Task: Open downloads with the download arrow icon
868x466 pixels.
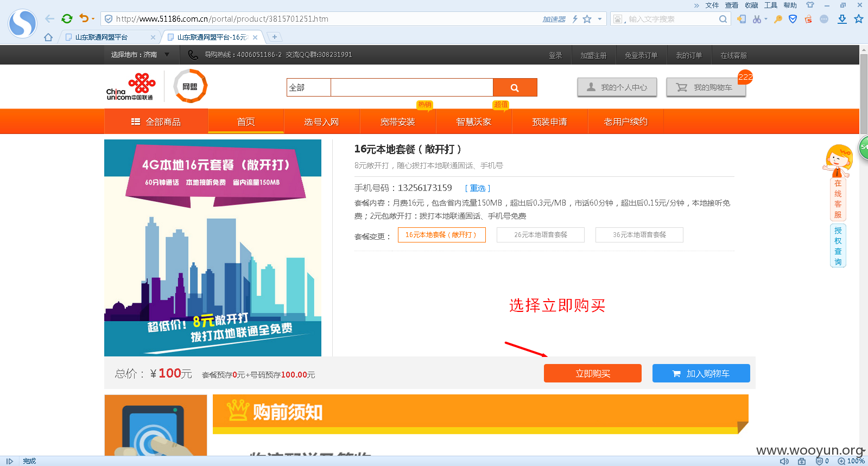Action: [842, 19]
